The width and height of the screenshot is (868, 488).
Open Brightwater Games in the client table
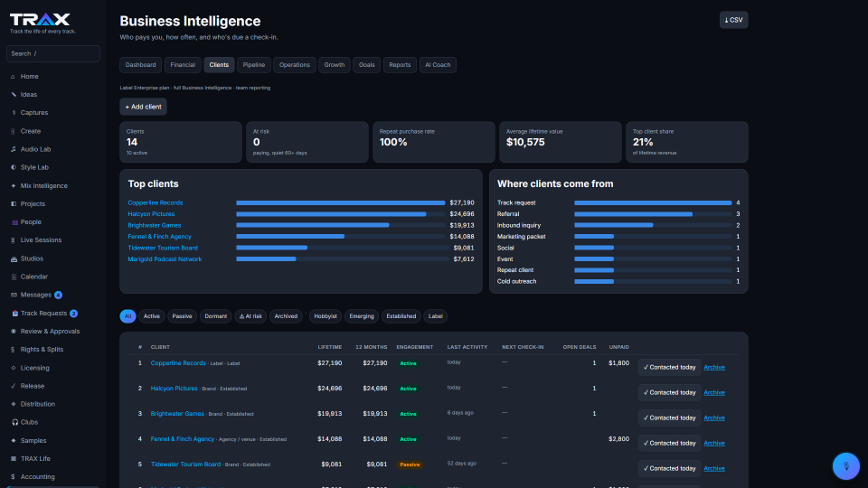pyautogui.click(x=177, y=413)
